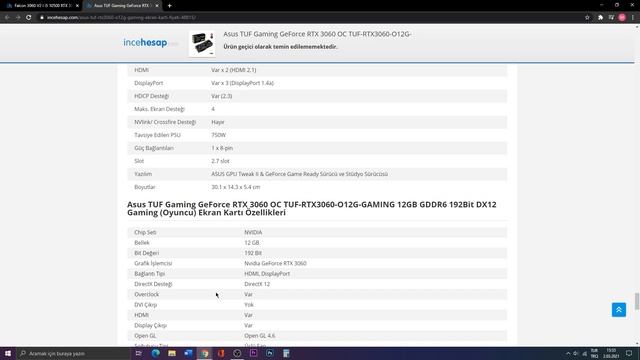Open the round dark taskbar app icon

click(237, 353)
